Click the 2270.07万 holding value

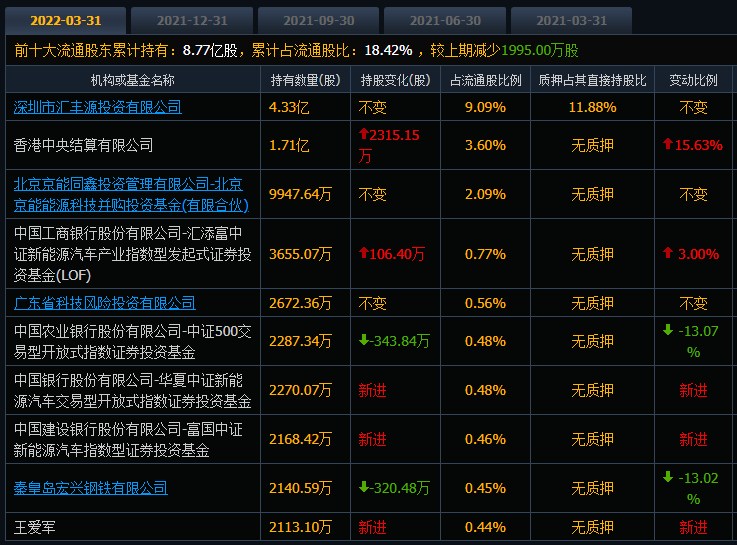[x=300, y=390]
